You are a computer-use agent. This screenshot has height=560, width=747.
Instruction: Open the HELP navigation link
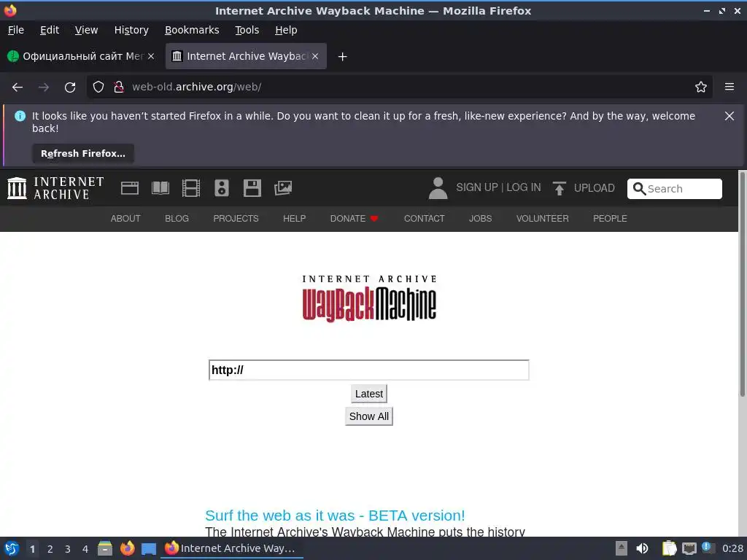pos(295,219)
